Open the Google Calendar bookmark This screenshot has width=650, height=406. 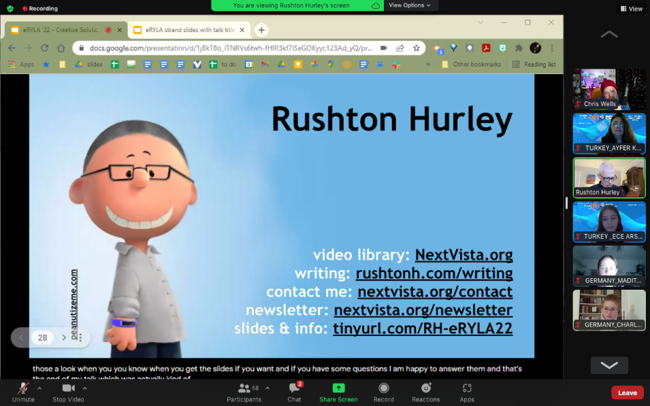click(249, 64)
